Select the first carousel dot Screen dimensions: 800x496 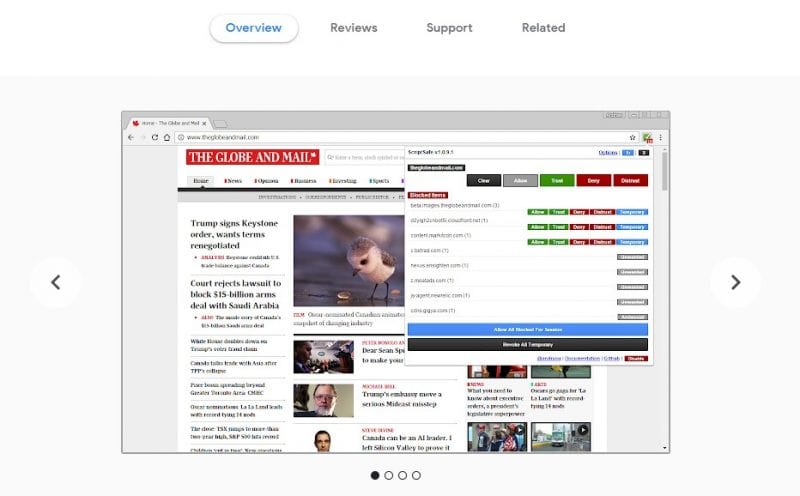375,475
